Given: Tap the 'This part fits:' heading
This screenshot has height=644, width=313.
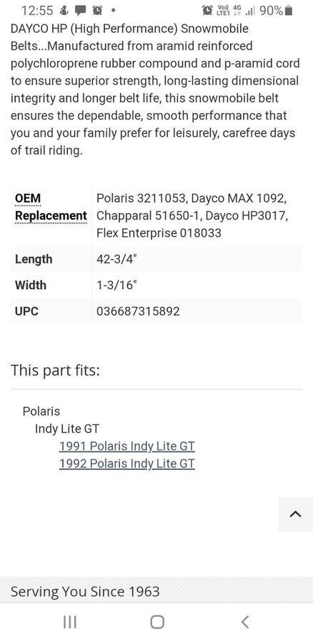Looking at the screenshot, I should (x=55, y=371).
